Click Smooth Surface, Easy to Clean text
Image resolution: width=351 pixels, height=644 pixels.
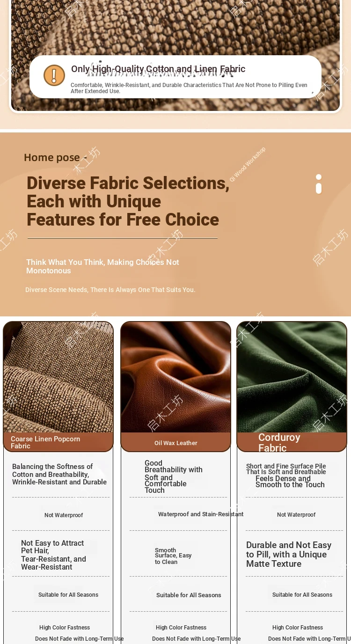[173, 556]
